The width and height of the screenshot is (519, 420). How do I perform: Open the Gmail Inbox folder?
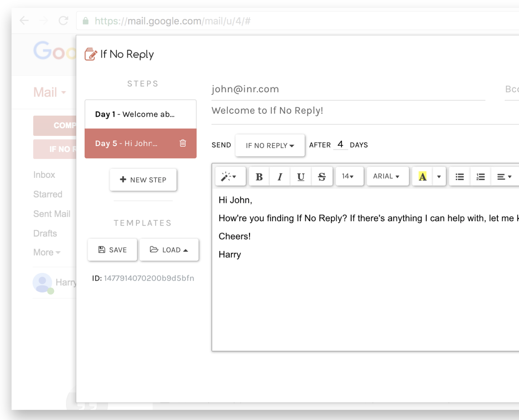coord(44,175)
